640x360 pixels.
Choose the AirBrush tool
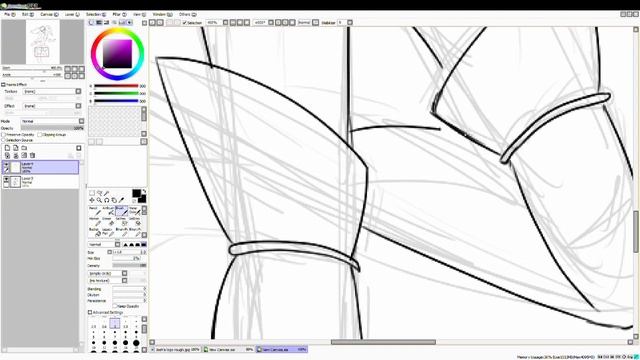[108, 211]
